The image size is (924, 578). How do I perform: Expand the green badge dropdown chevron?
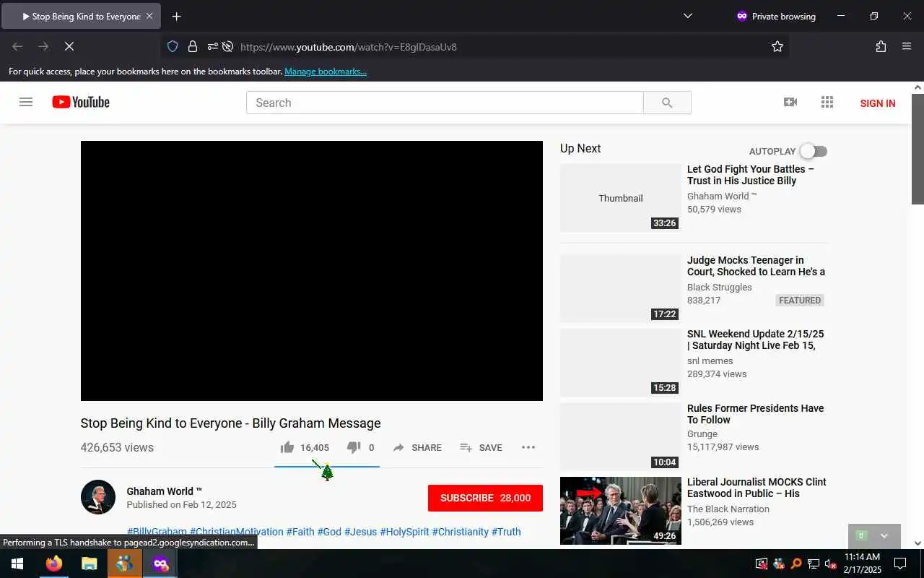click(x=884, y=536)
